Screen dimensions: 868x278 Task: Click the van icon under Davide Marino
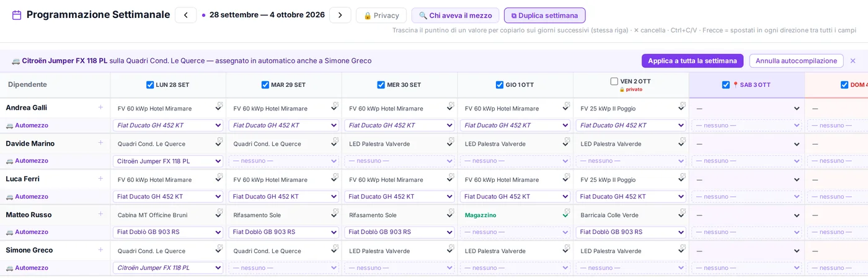pyautogui.click(x=9, y=161)
